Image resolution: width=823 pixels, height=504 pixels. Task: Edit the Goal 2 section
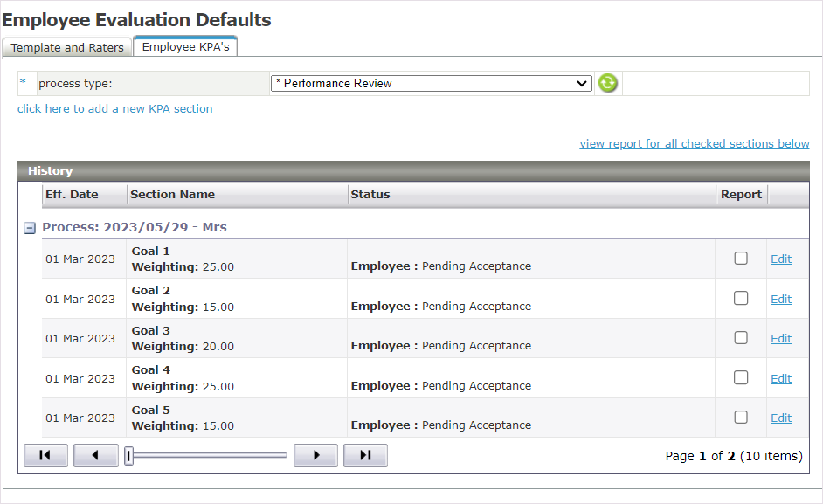click(x=780, y=299)
